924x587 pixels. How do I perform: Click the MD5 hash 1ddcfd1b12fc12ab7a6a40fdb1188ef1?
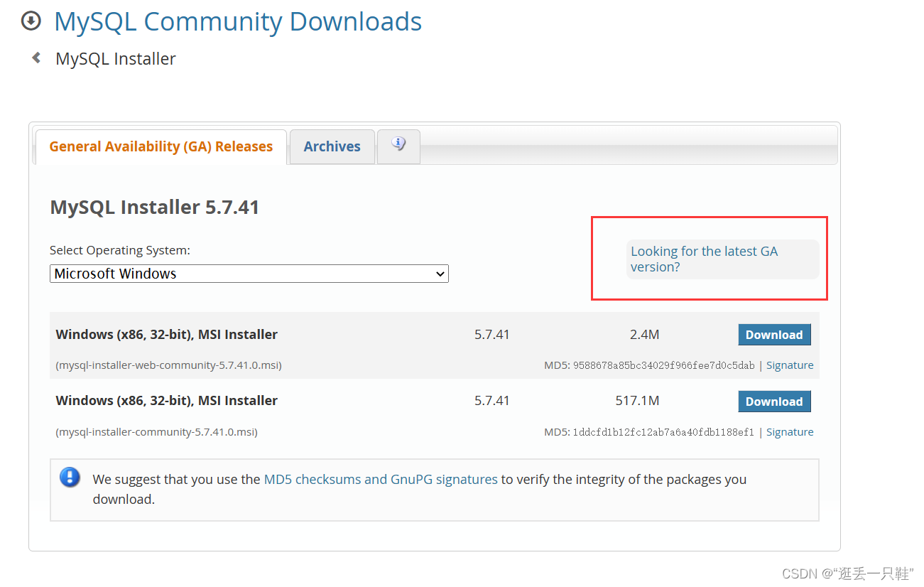pos(663,432)
